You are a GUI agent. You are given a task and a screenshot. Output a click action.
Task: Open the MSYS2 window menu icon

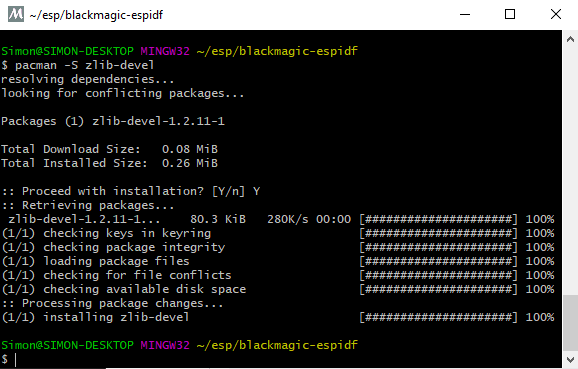(x=16, y=14)
